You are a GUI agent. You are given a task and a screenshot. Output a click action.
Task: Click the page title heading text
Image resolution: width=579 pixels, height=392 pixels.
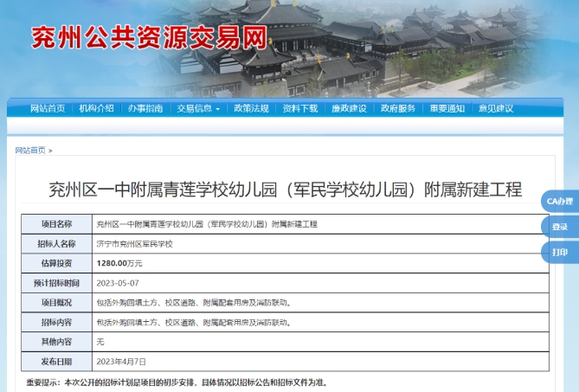coord(285,190)
